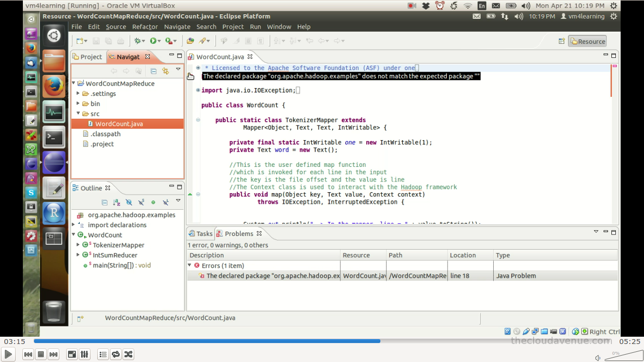
Task: Open the Source menu
Action: tap(116, 27)
